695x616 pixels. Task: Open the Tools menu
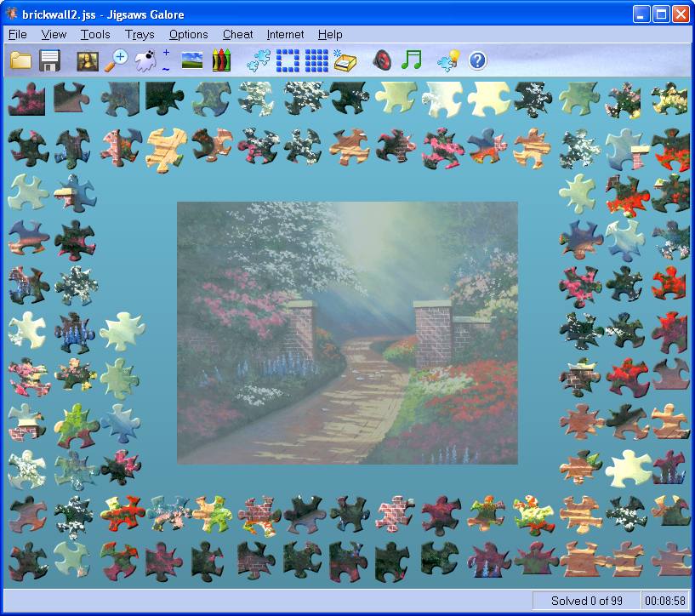point(95,35)
